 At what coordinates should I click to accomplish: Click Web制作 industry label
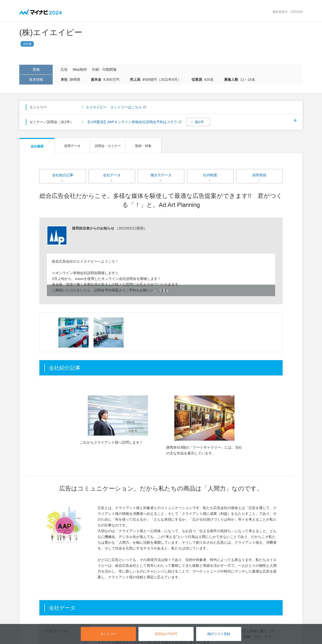click(80, 69)
